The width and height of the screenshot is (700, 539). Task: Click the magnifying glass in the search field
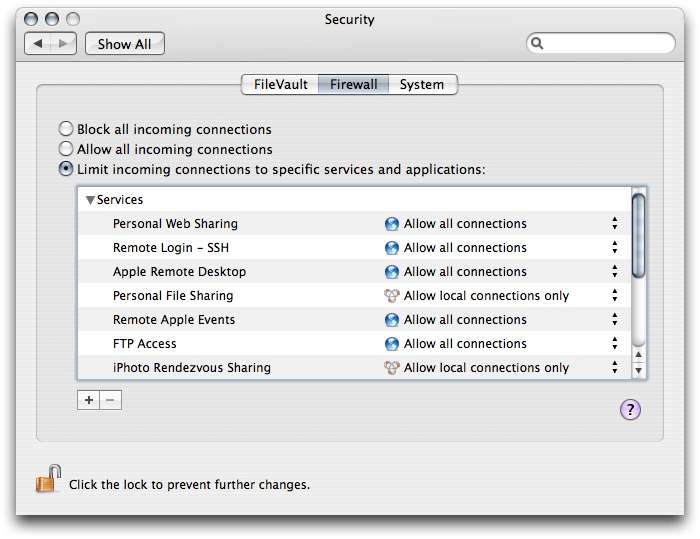pyautogui.click(x=537, y=43)
